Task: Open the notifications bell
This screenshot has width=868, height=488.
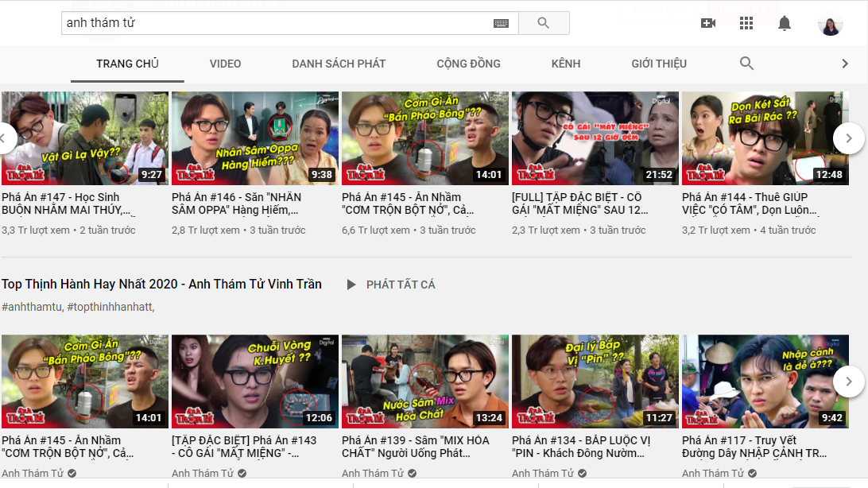Action: [785, 23]
